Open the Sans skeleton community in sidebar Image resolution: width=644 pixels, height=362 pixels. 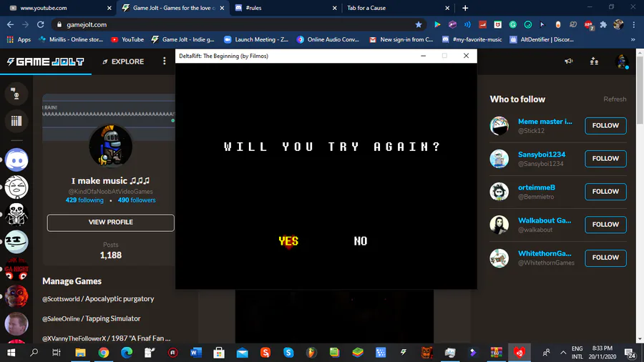(x=16, y=214)
